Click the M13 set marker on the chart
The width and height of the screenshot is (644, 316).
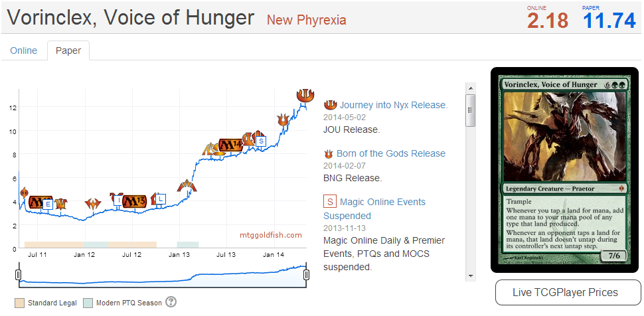click(x=135, y=200)
